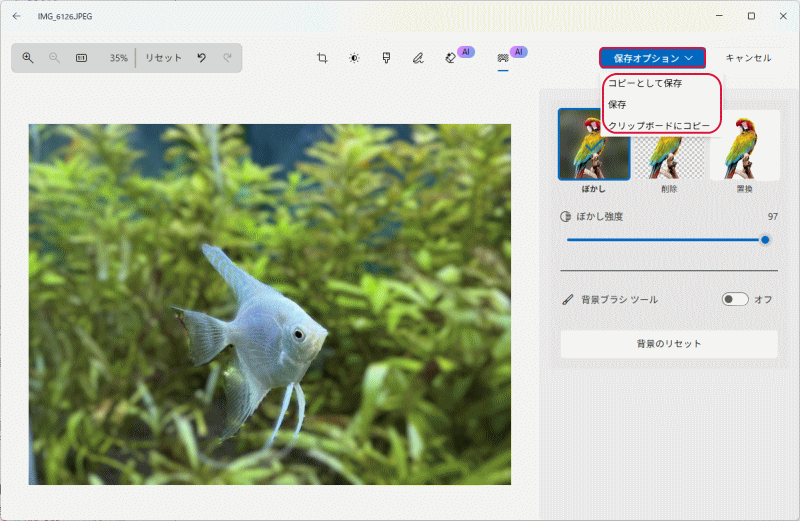
Task: Go back with the arrow beside IMG_6126.JPEG
Action: tap(16, 16)
